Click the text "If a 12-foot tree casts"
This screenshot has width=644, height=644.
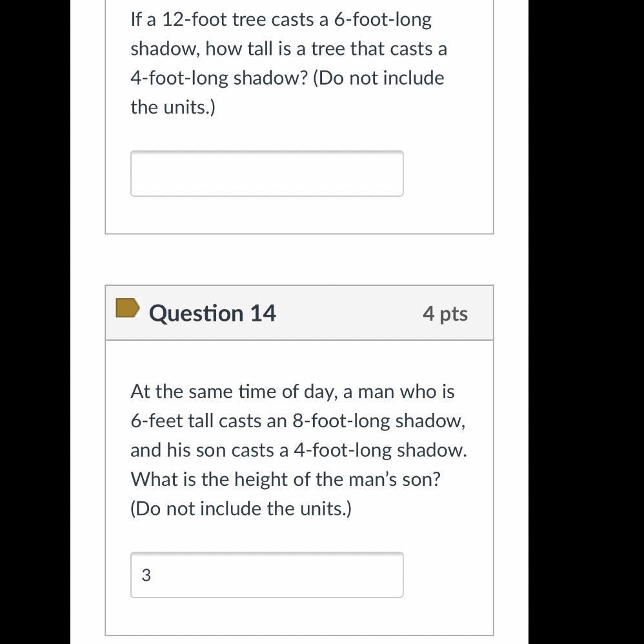[223, 20]
